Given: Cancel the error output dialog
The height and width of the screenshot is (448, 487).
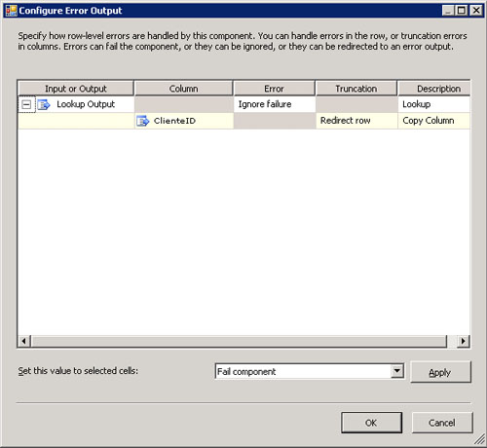Looking at the screenshot, I should pyautogui.click(x=442, y=423).
